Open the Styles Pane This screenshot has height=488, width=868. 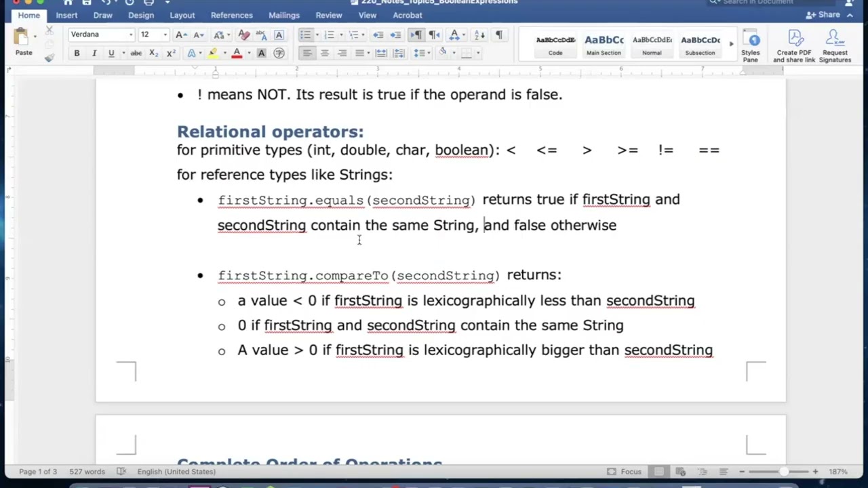751,47
